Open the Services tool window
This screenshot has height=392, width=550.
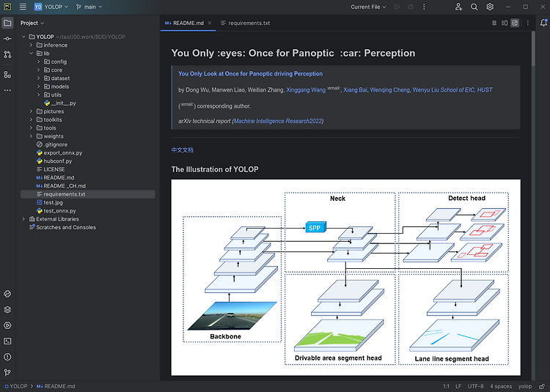pyautogui.click(x=7, y=325)
